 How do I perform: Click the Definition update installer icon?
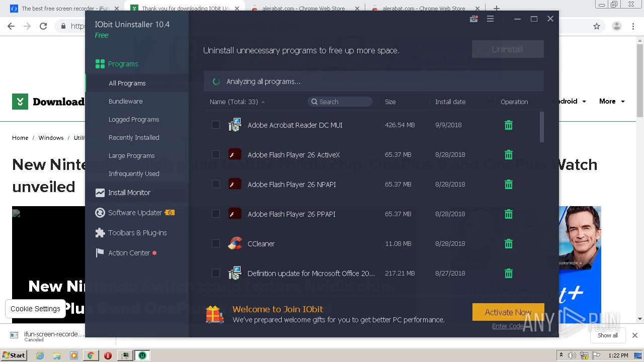click(x=235, y=274)
